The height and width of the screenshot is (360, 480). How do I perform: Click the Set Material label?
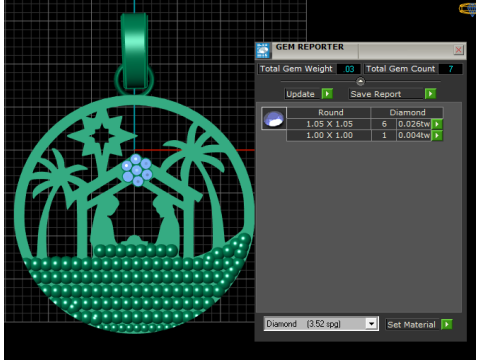click(x=411, y=324)
